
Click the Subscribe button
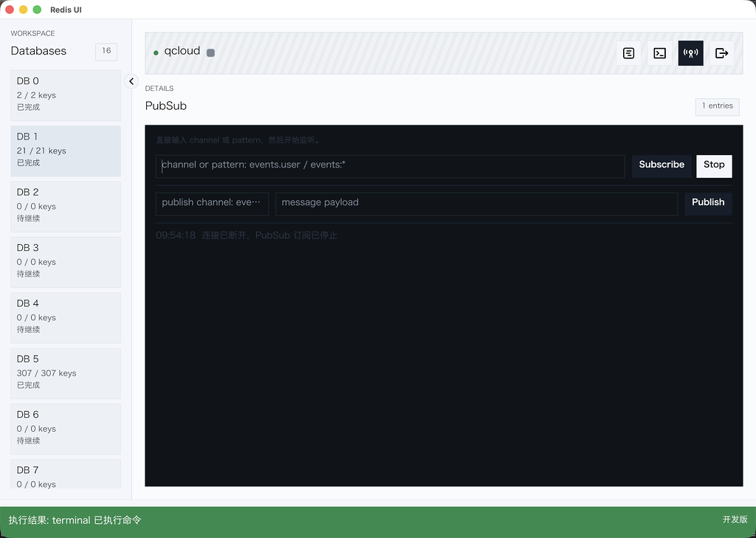coord(661,165)
